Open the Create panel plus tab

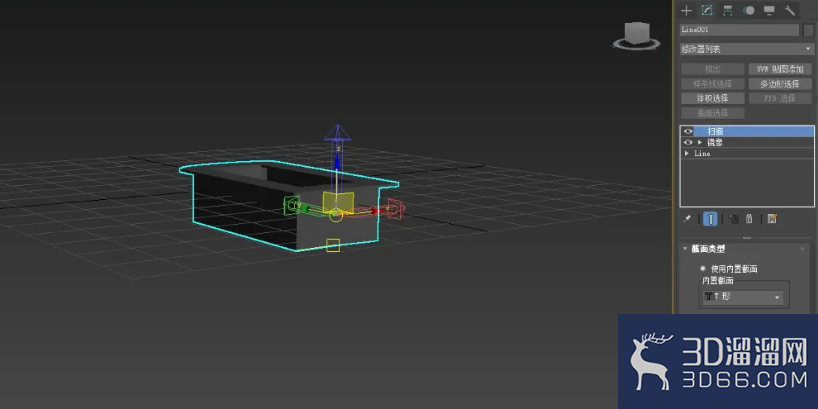[x=687, y=10]
